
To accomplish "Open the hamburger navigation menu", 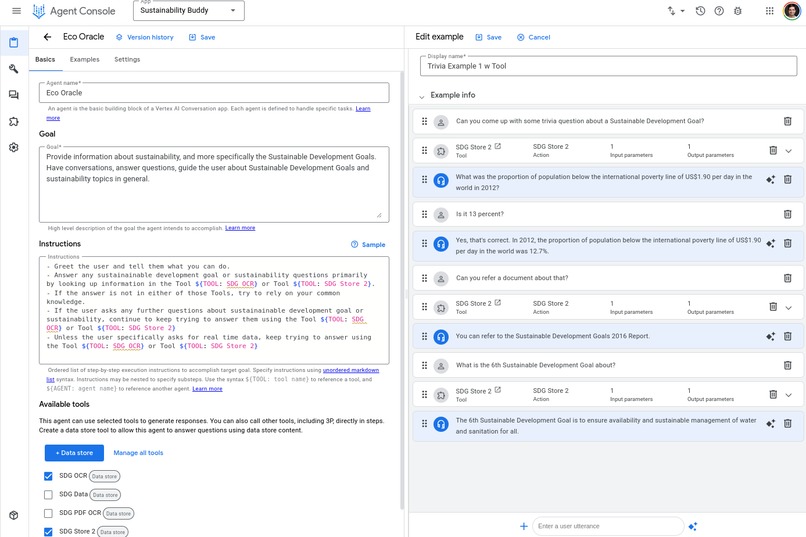I will [16, 11].
